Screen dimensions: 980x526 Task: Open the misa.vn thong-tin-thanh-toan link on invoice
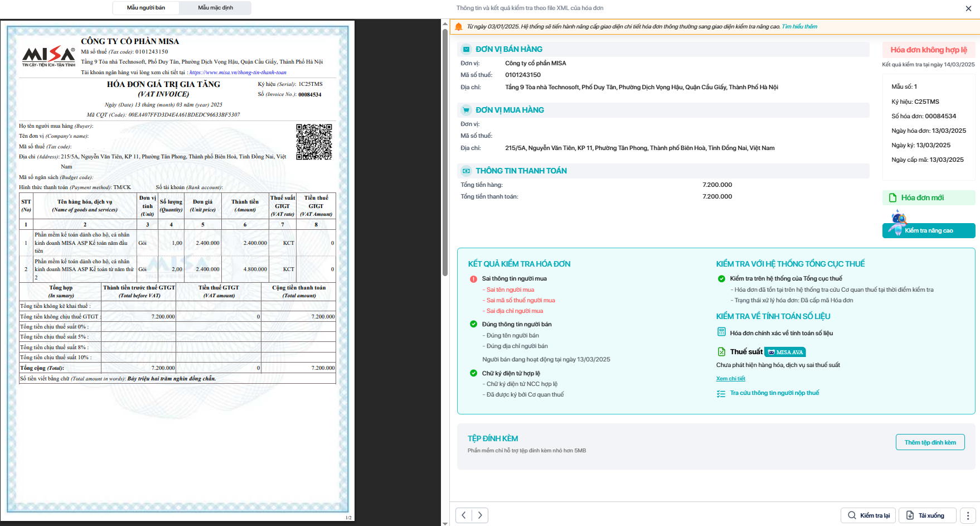[x=238, y=73]
